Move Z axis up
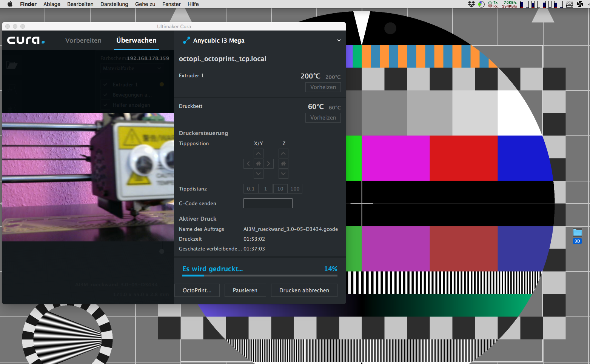The image size is (590, 364). (283, 154)
